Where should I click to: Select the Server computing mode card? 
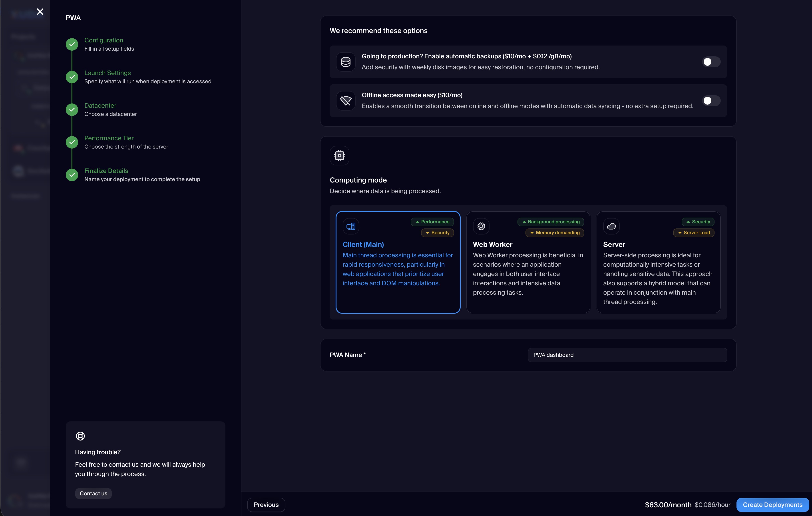pyautogui.click(x=658, y=262)
